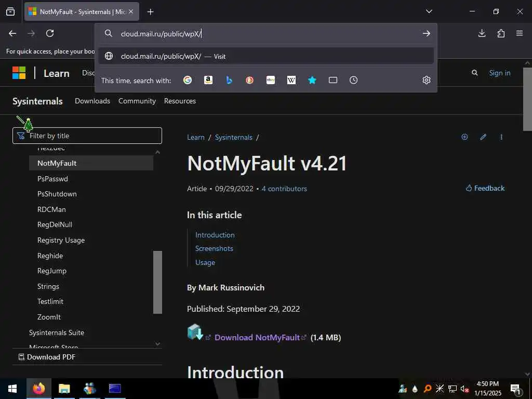Open the Firefox application menu

pos(520,33)
